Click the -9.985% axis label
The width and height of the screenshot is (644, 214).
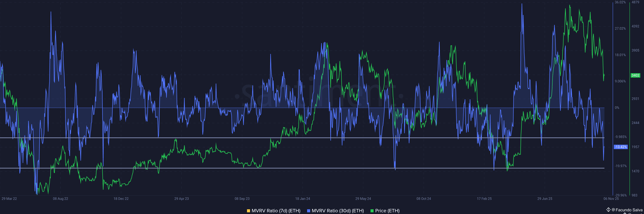(x=620, y=137)
